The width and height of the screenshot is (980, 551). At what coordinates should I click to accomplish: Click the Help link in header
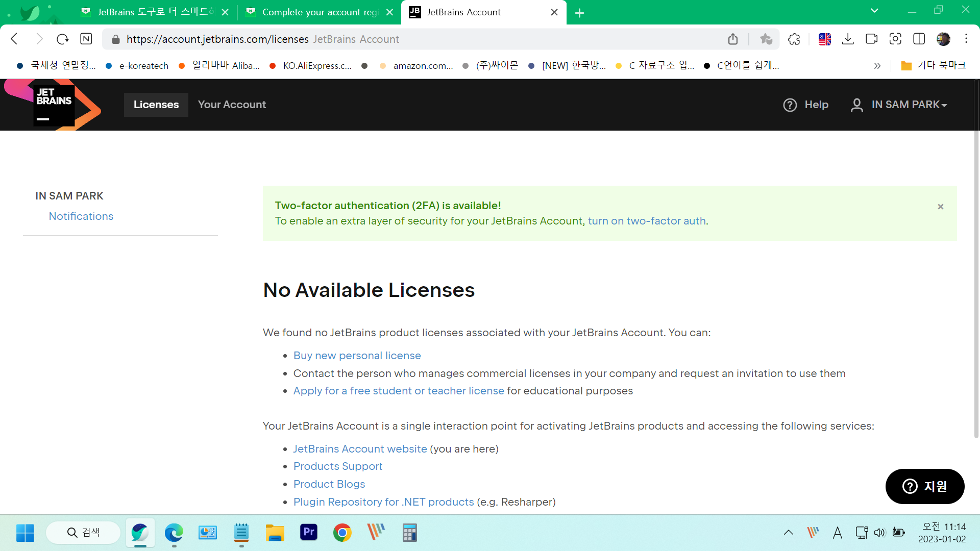pos(816,105)
